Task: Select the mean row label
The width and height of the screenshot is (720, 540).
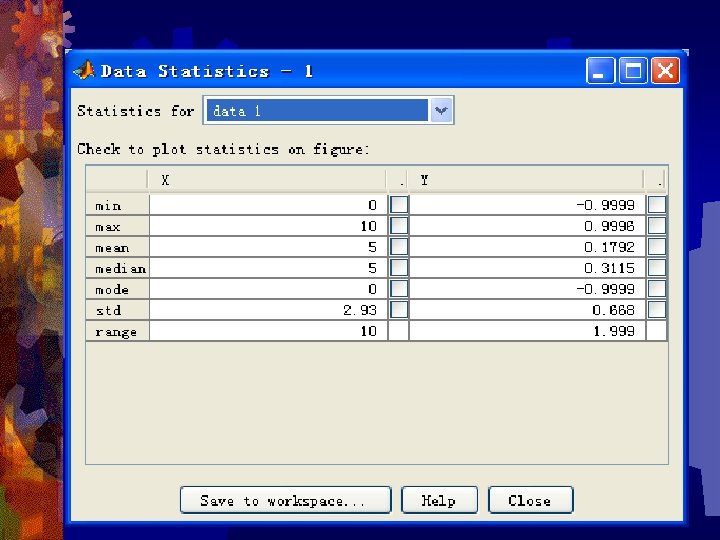Action: [x=118, y=247]
